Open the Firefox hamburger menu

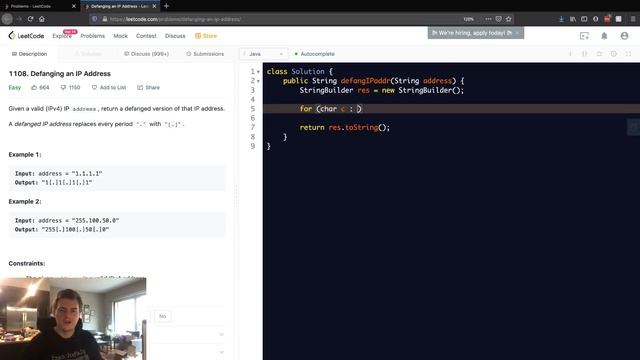coord(633,19)
